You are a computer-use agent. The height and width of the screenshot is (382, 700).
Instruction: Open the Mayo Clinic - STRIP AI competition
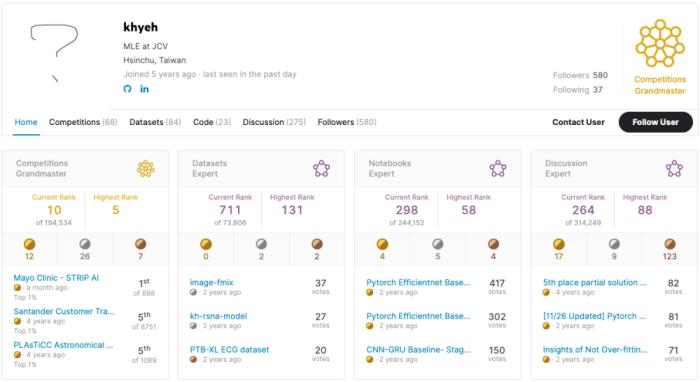(56, 278)
